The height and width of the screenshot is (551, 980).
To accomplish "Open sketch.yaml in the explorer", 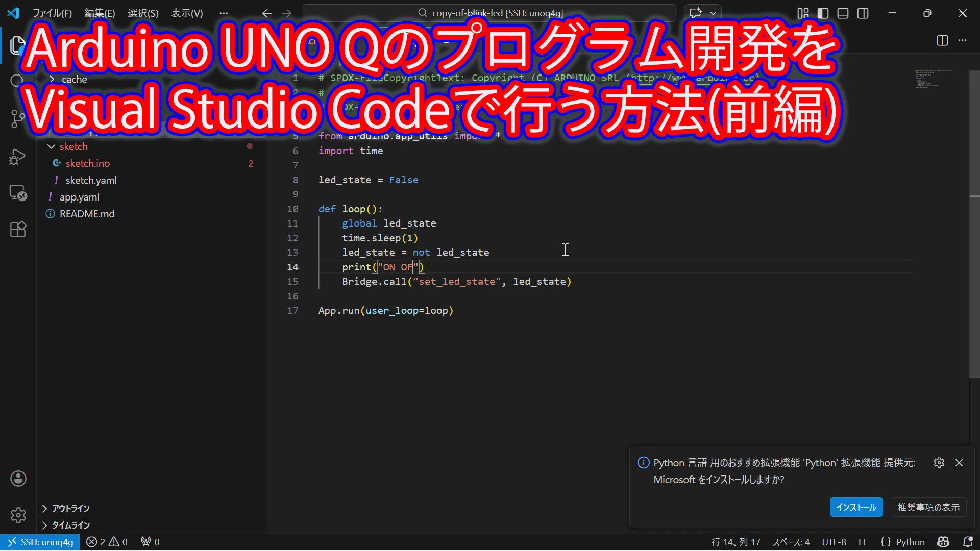I will coord(152,180).
